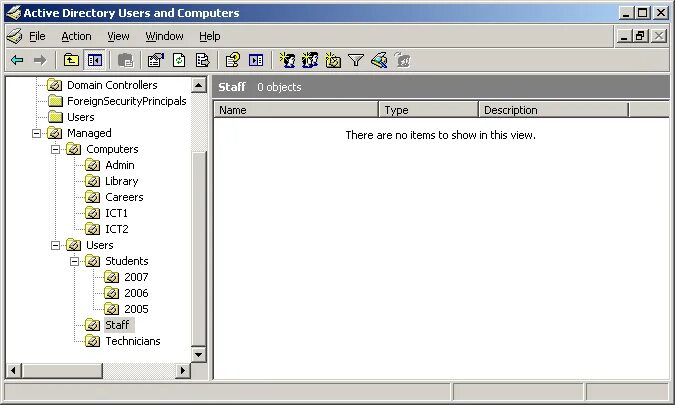The width and height of the screenshot is (675, 405).
Task: Click tree horizontal scrollbar right arrow
Action: (x=183, y=370)
